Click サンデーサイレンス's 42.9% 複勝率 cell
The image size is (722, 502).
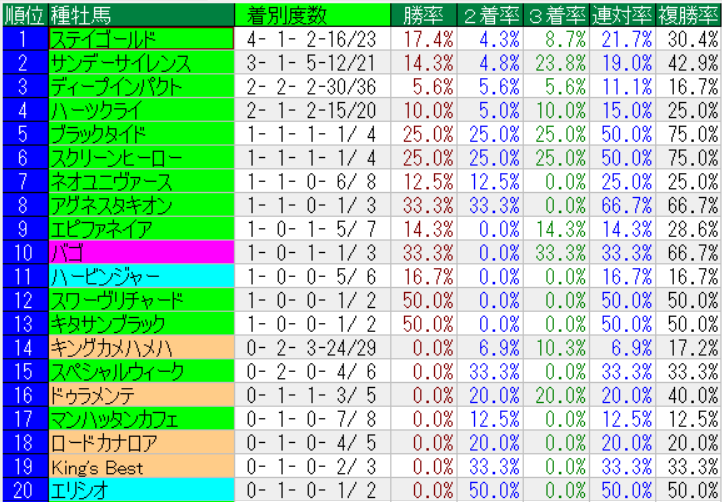[689, 62]
